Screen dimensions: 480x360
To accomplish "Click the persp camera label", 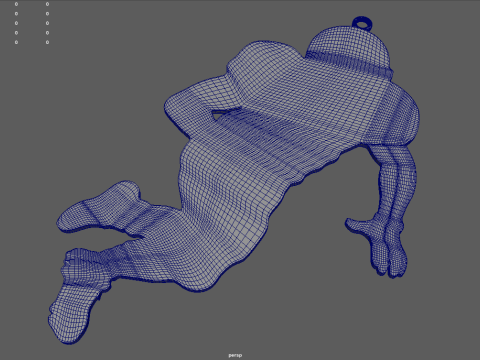I will (x=235, y=355).
